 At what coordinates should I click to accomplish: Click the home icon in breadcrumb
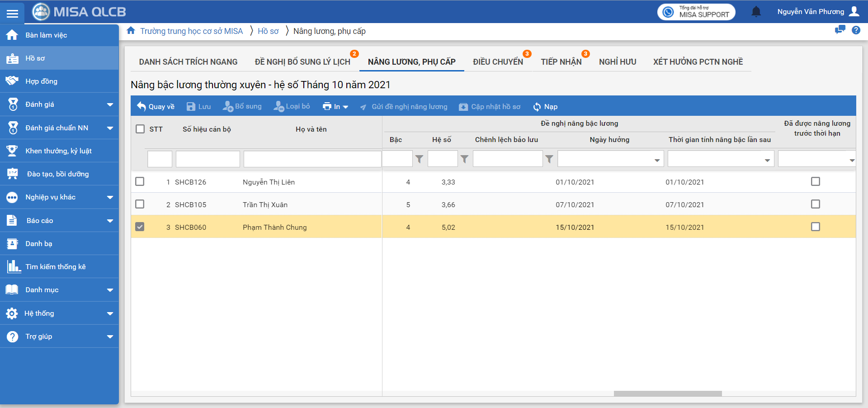tap(131, 31)
